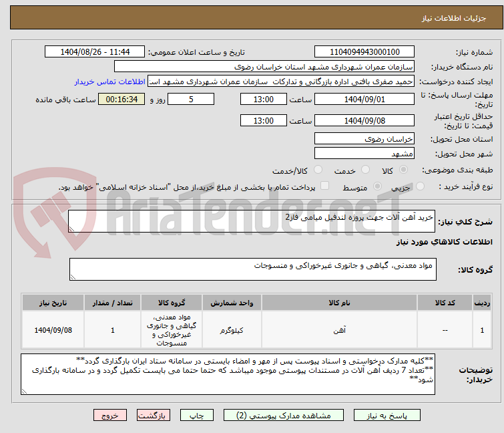The image size is (504, 433).
Task: Click the response deadline time field
Action: tap(263, 99)
